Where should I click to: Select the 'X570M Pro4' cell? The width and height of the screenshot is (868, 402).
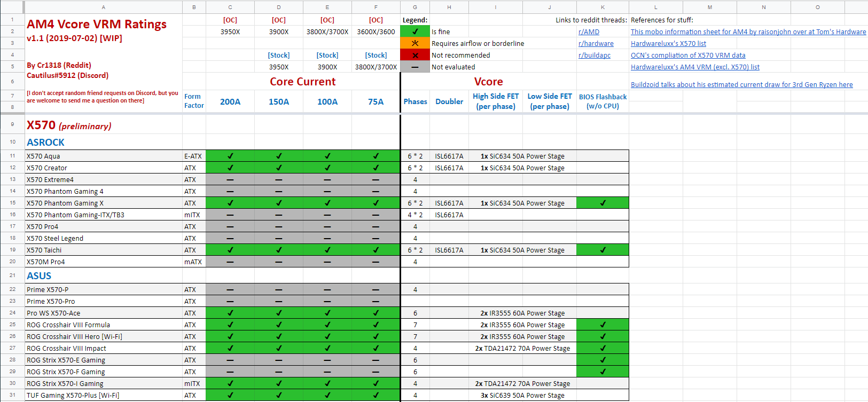pos(104,262)
